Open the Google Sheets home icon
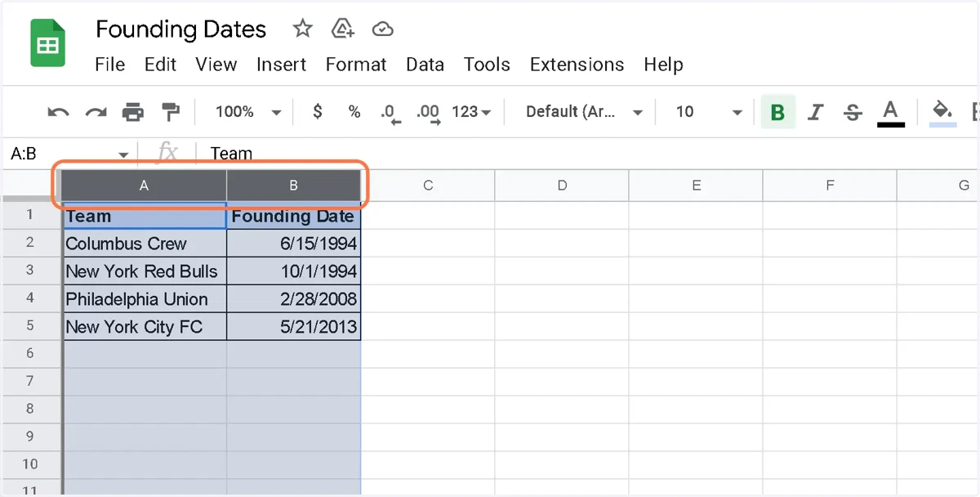 coord(47,44)
